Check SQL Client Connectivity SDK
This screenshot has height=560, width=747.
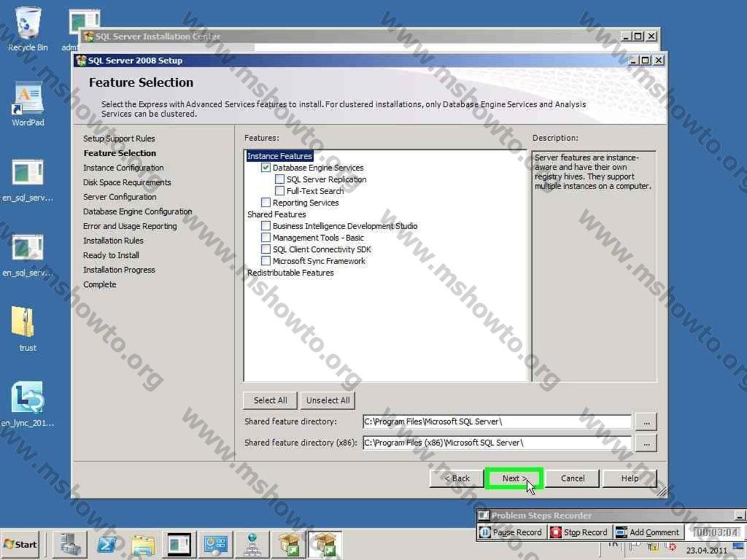tap(266, 249)
